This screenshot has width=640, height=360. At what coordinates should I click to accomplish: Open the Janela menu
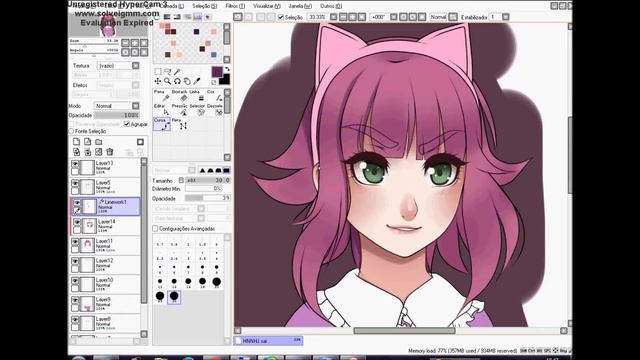[300, 6]
